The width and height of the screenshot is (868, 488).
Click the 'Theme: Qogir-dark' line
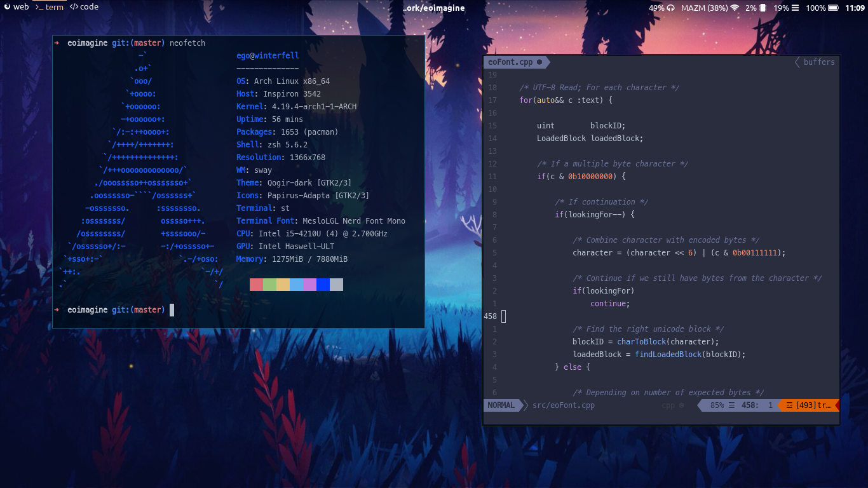[x=294, y=183]
